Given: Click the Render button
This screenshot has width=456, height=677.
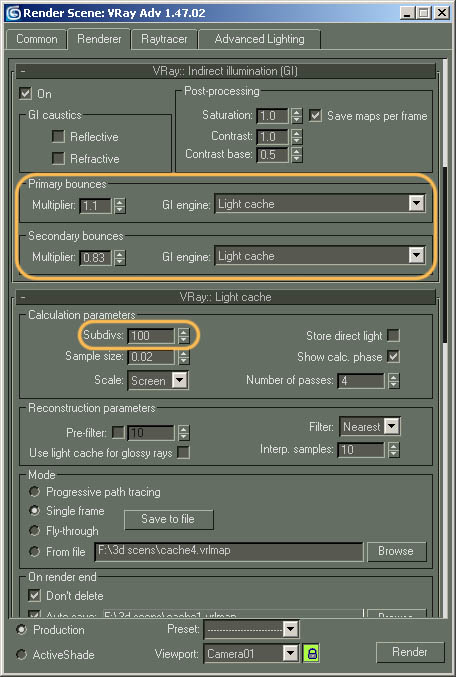Looking at the screenshot, I should click(410, 652).
